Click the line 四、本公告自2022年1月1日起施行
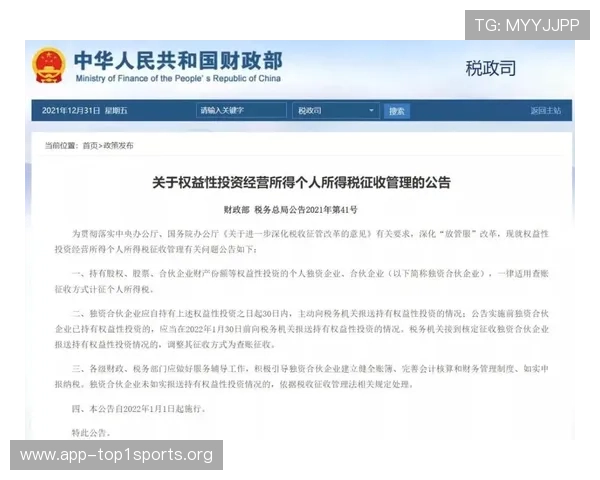Image resolution: width=600 pixels, height=480 pixels. (x=139, y=409)
